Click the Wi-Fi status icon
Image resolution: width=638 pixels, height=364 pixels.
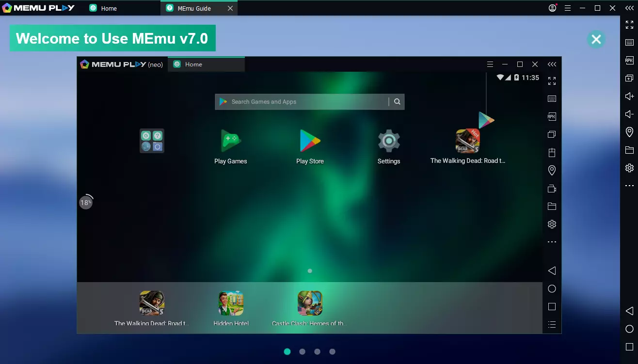[500, 78]
